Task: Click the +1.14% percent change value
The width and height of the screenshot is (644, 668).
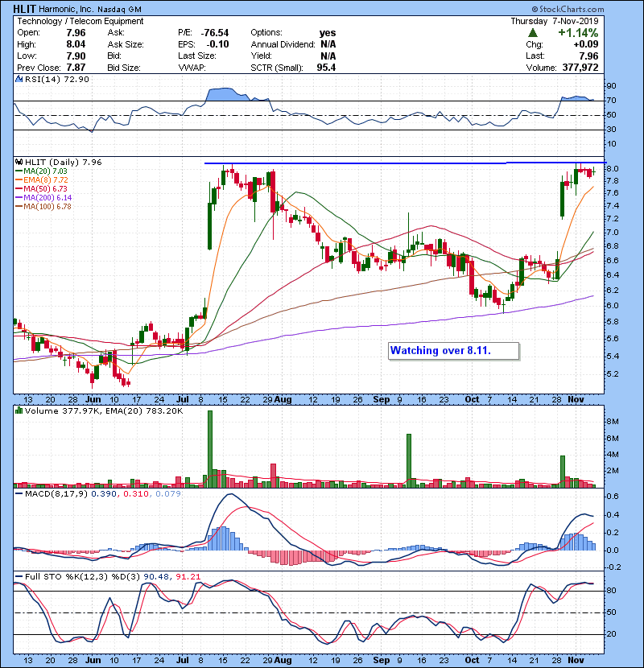Action: tap(577, 33)
